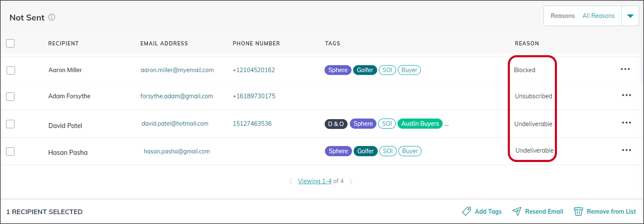Go to next page of results

pyautogui.click(x=351, y=181)
